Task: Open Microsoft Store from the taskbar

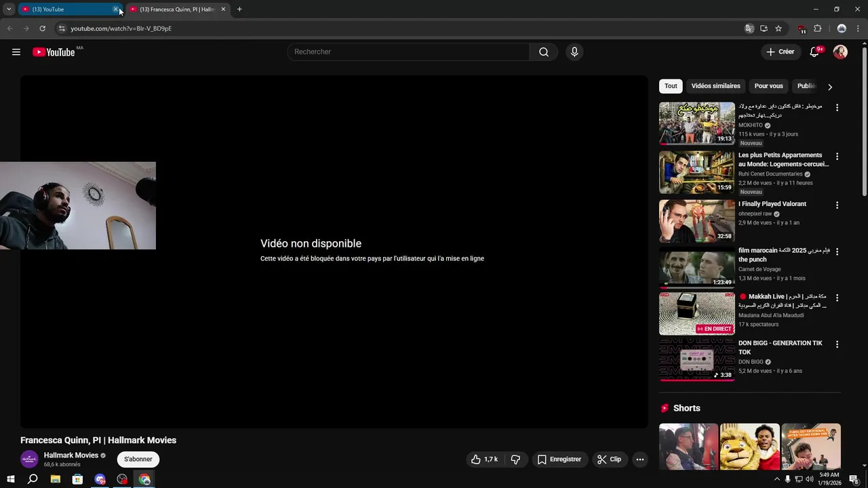Action: coord(77,479)
